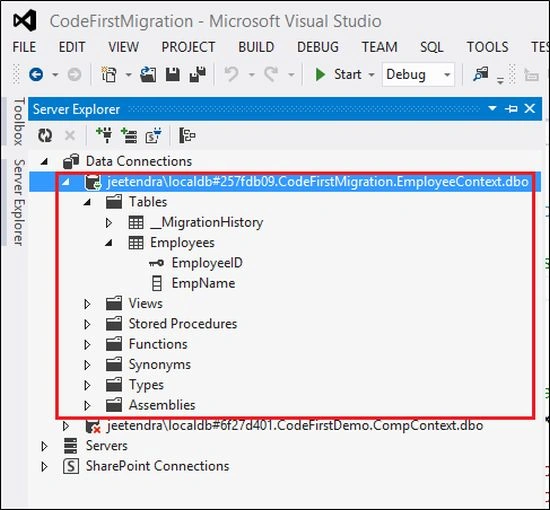Open the Server Explorer window position dropdown arrow
550x510 pixels.
tap(492, 108)
